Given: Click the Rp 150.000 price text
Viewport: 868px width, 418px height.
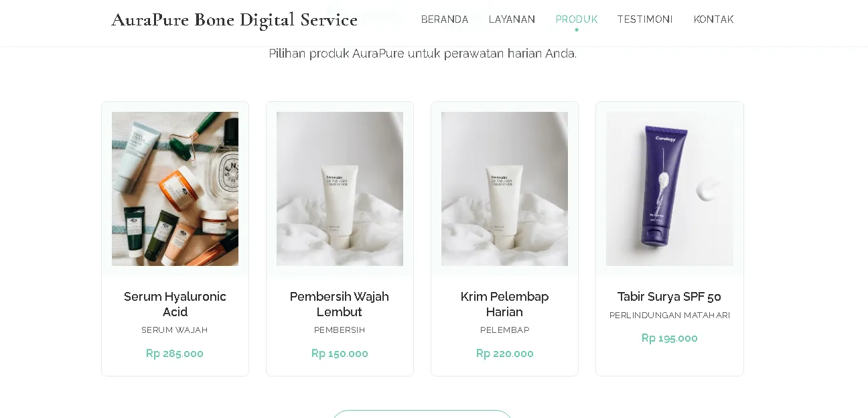Looking at the screenshot, I should pyautogui.click(x=340, y=353).
